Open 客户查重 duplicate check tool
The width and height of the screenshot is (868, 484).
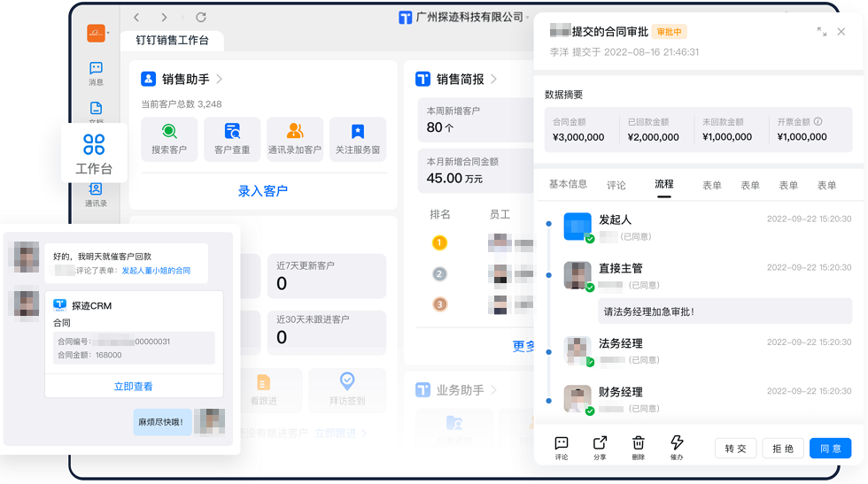tap(232, 140)
